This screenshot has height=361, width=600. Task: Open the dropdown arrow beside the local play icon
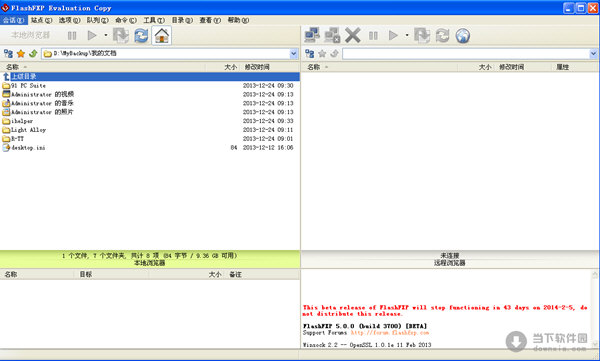[106, 35]
